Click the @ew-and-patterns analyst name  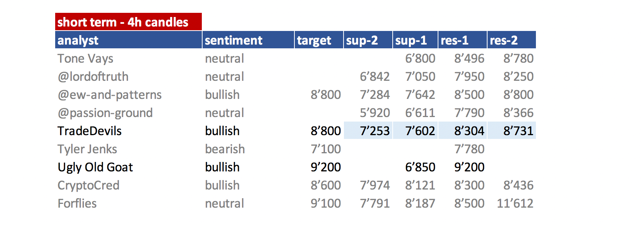click(110, 95)
